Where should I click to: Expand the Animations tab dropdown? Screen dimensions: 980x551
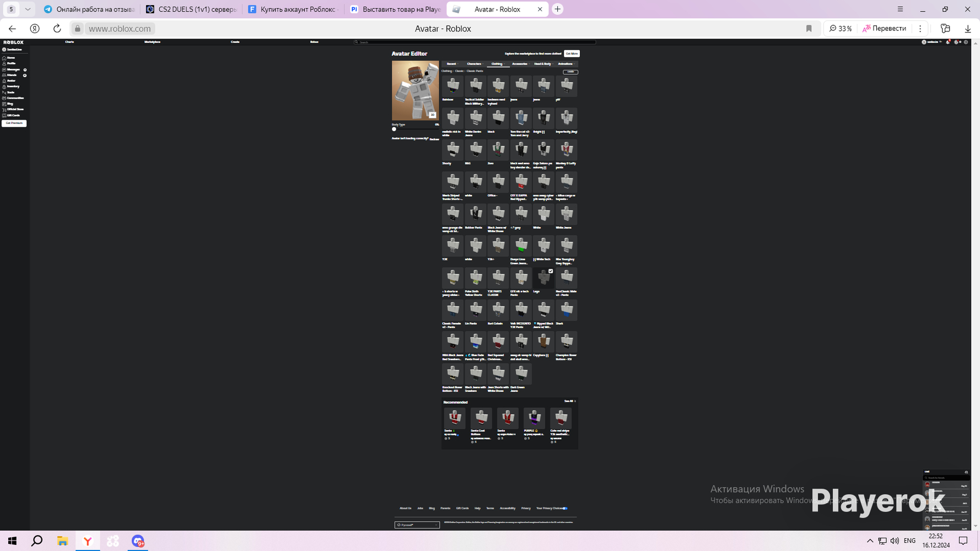(566, 64)
